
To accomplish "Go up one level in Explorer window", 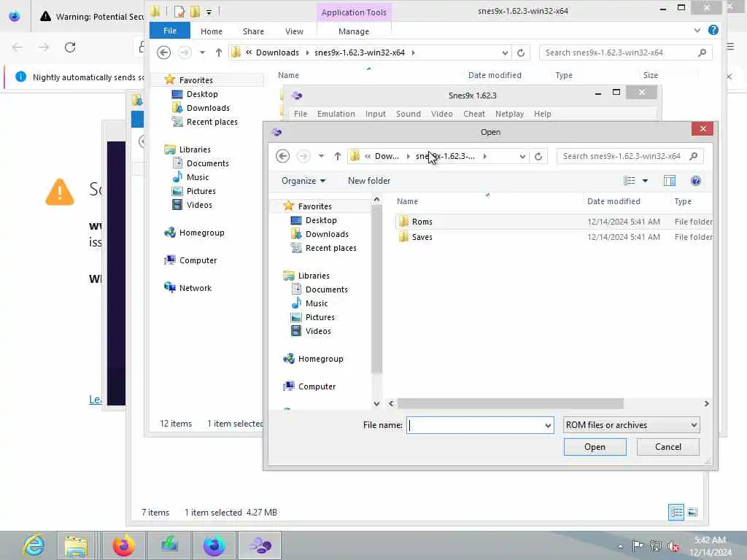I will 218,52.
